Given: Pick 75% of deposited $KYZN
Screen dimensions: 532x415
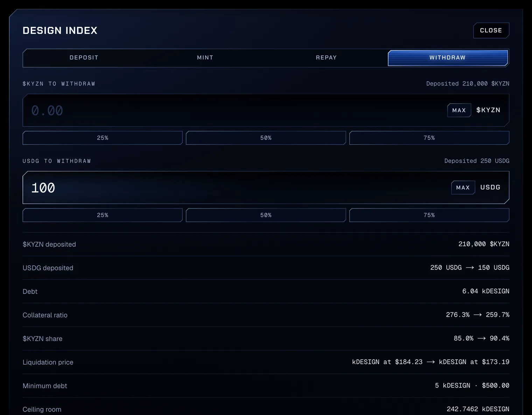Looking at the screenshot, I should click(429, 138).
